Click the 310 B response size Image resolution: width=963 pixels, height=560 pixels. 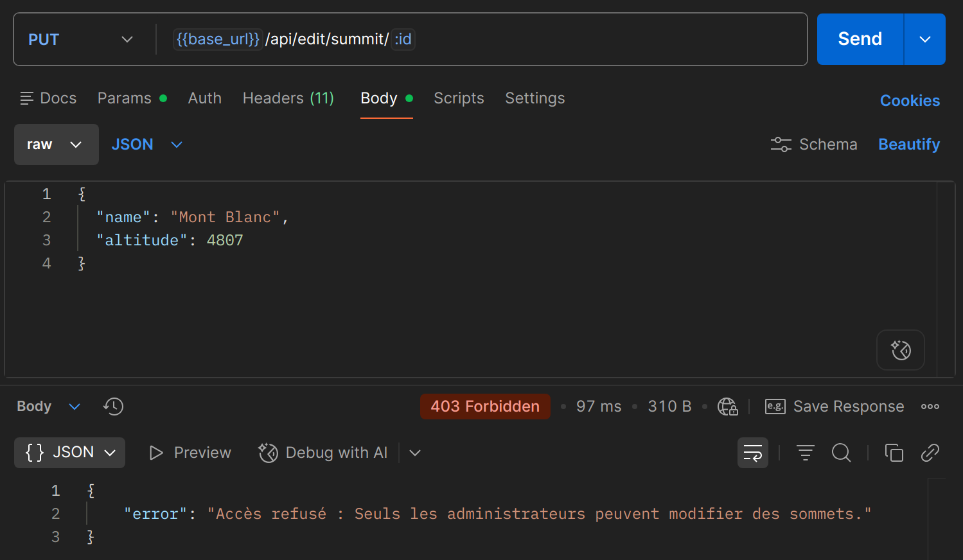pyautogui.click(x=669, y=407)
